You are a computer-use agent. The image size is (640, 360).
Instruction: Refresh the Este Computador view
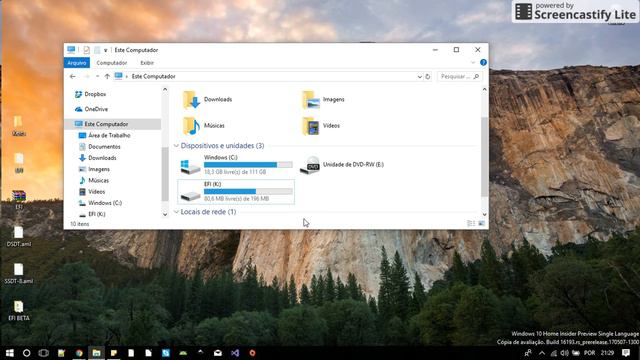tap(428, 77)
